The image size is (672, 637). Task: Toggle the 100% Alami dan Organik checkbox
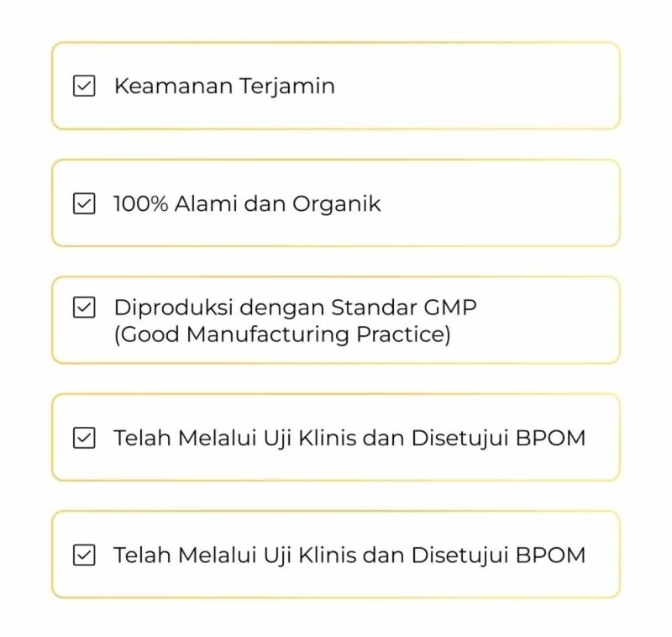coord(84,203)
